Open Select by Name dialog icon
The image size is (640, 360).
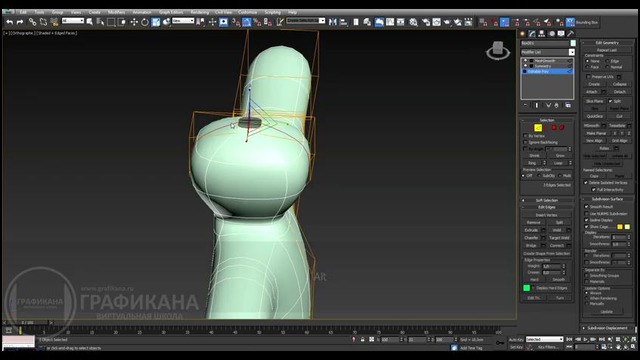[100, 22]
